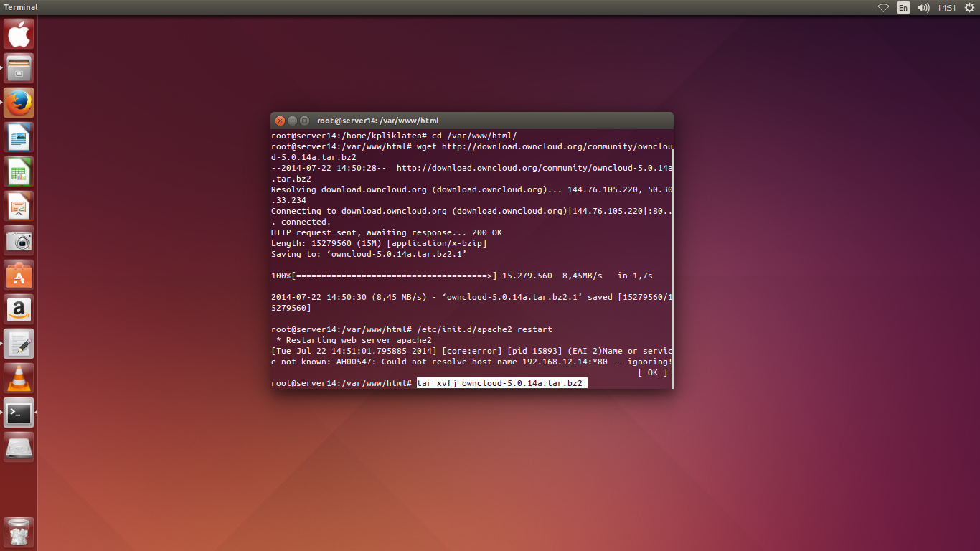Close the terminal window

click(281, 121)
